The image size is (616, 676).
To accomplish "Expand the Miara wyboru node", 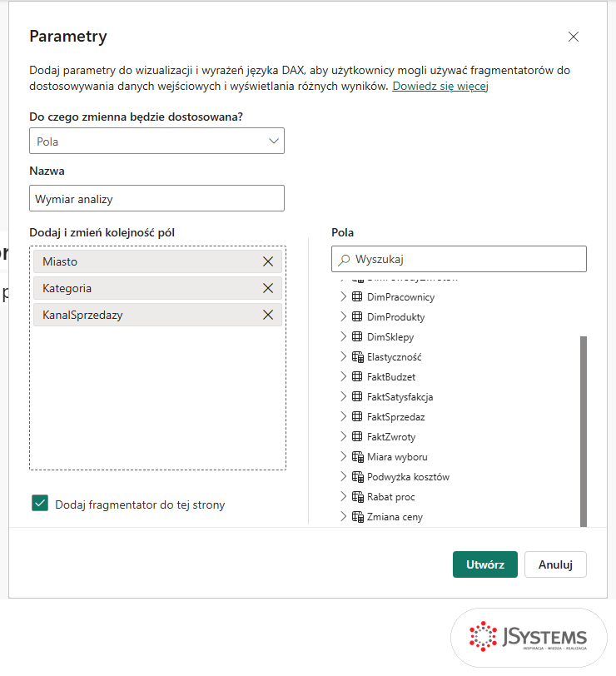I will 343,456.
